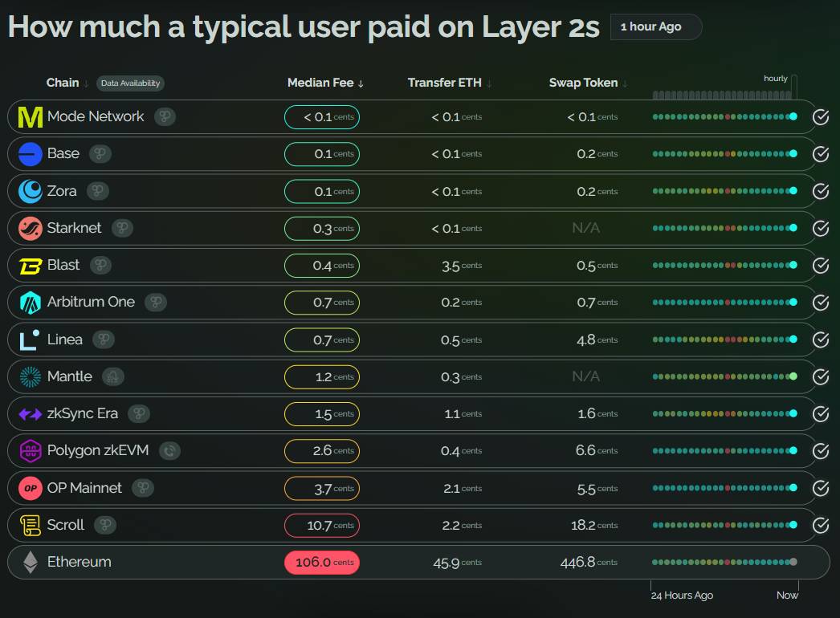
Task: Toggle the checkmark for Scroll row
Action: click(x=821, y=526)
